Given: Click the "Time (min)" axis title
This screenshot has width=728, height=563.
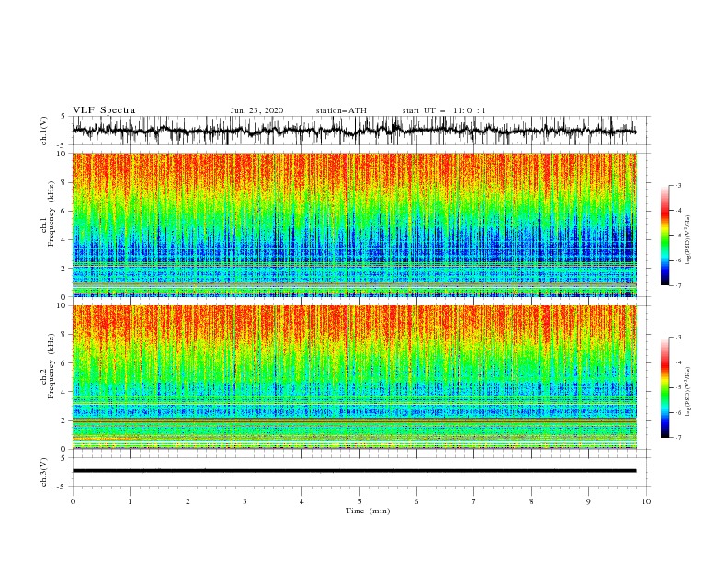Looking at the screenshot, I should [368, 511].
